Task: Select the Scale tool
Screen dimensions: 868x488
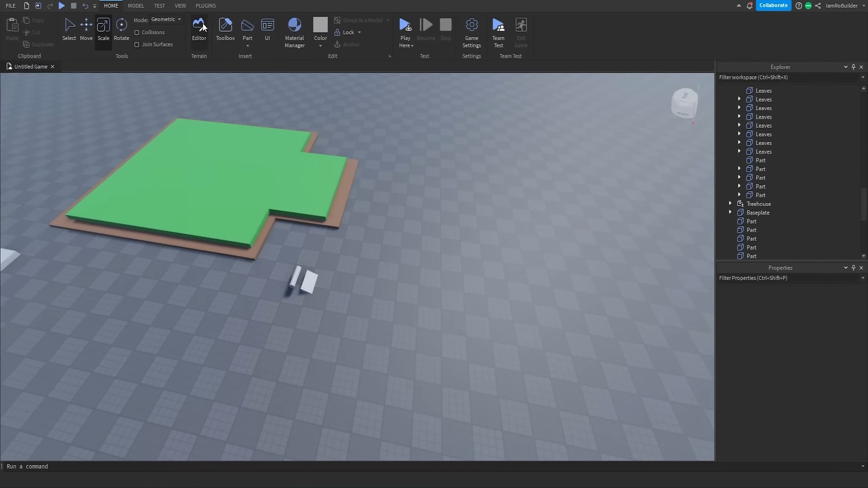Action: point(103,28)
